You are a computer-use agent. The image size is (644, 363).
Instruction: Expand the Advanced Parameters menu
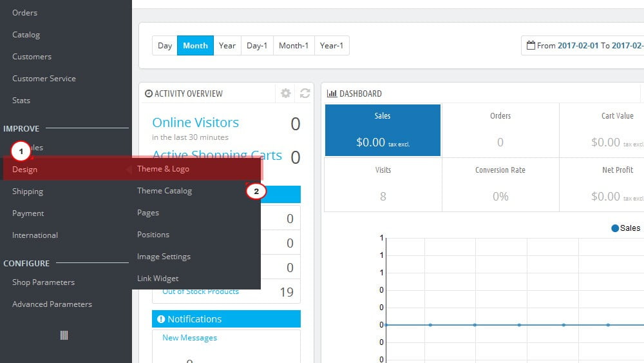coord(52,304)
